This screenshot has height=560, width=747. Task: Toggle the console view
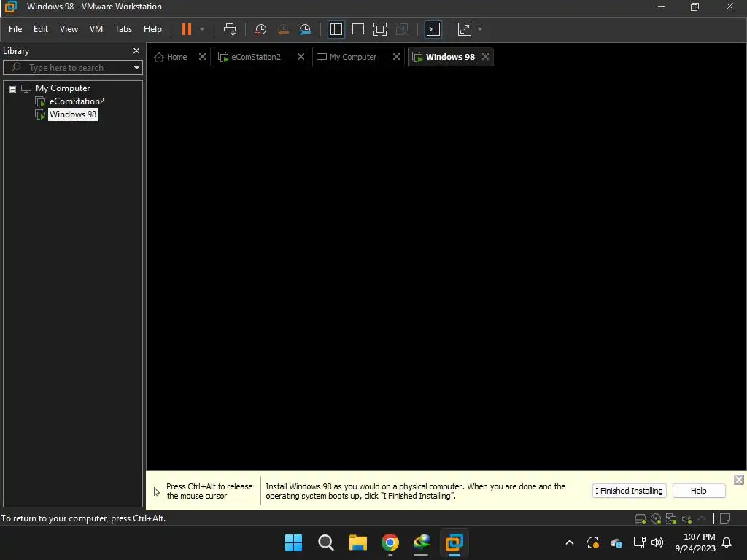point(433,29)
